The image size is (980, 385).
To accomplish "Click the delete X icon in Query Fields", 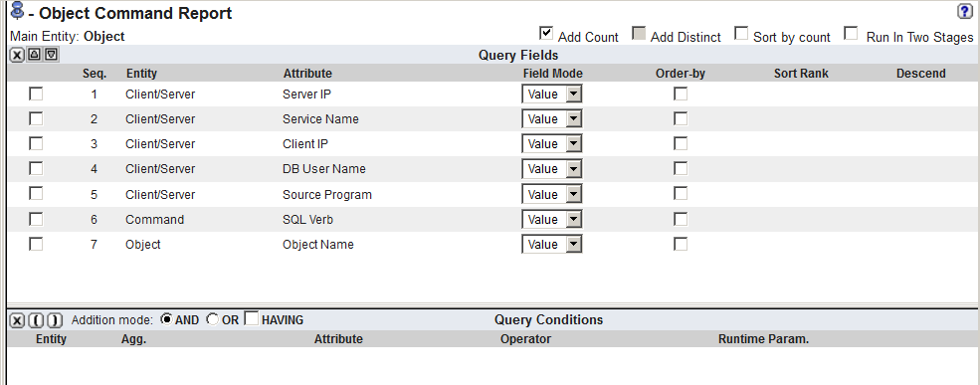I will click(x=17, y=55).
